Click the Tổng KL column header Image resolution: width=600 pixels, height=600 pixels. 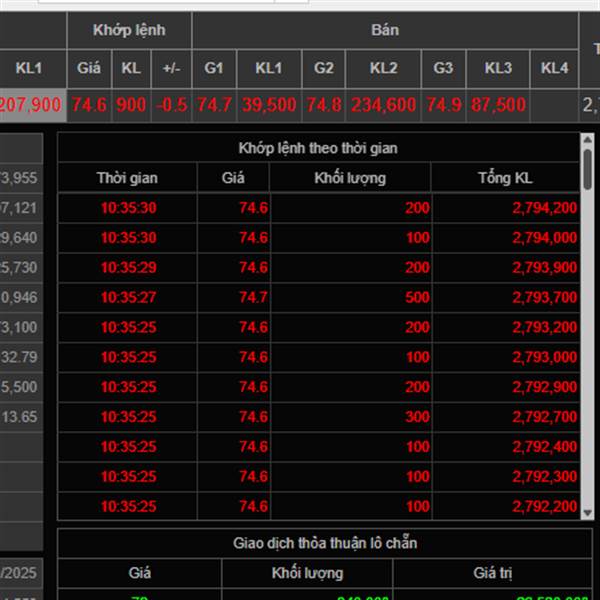(505, 178)
